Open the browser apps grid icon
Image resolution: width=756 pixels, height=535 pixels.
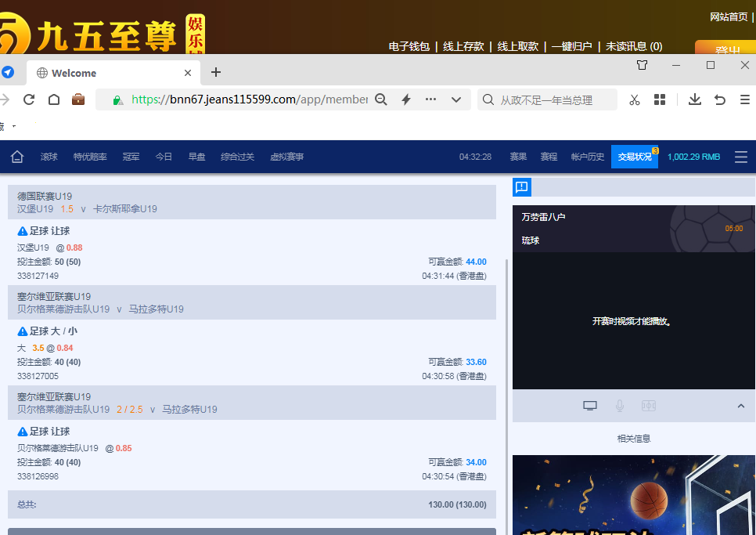(660, 99)
